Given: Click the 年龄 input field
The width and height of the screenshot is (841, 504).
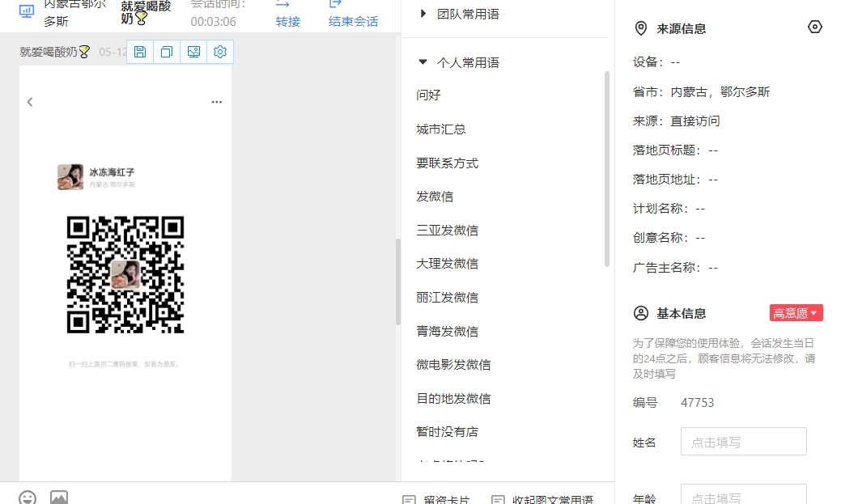Looking at the screenshot, I should tap(743, 494).
